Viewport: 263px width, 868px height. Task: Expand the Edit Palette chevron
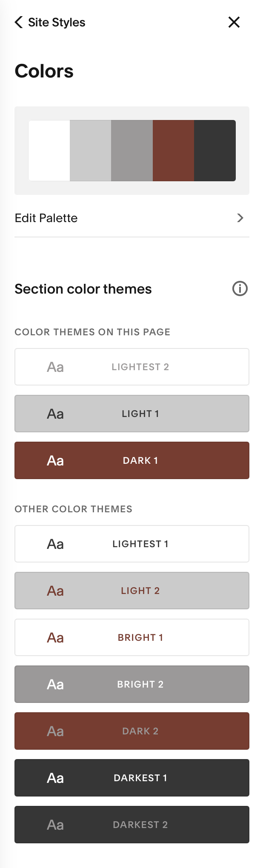240,218
